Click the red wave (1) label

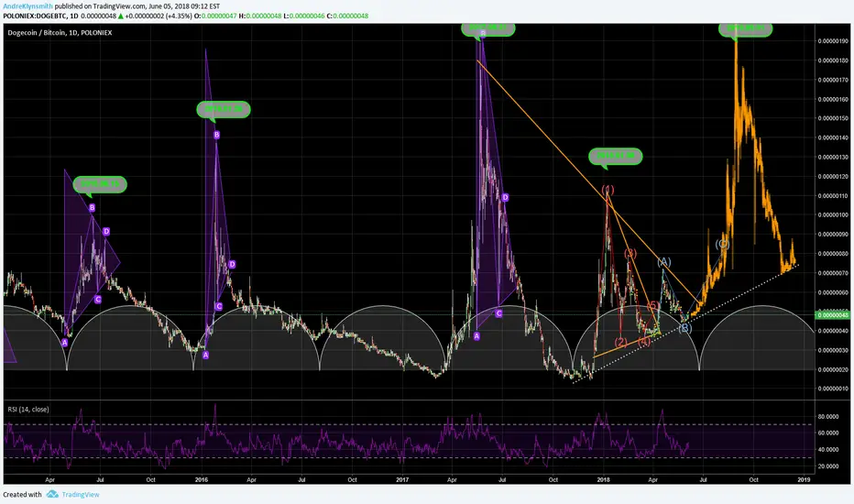click(x=608, y=190)
